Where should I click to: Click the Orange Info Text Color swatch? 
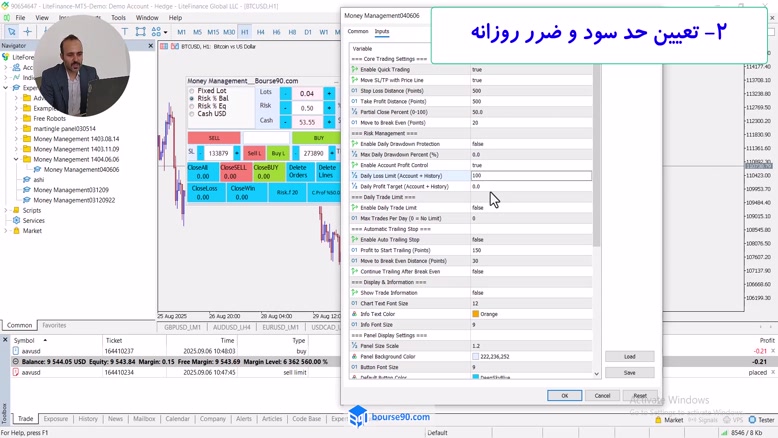(475, 314)
